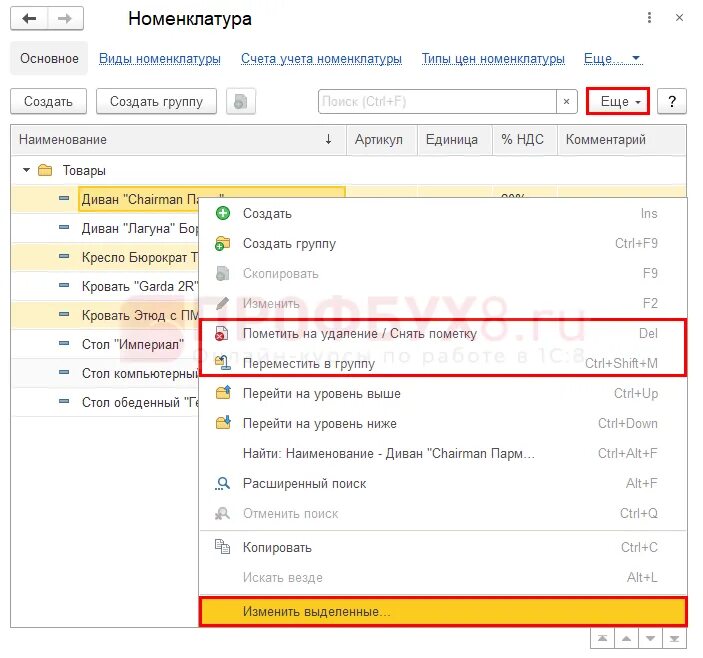
Task: Open the Виды номенклатуры link
Action: click(160, 59)
